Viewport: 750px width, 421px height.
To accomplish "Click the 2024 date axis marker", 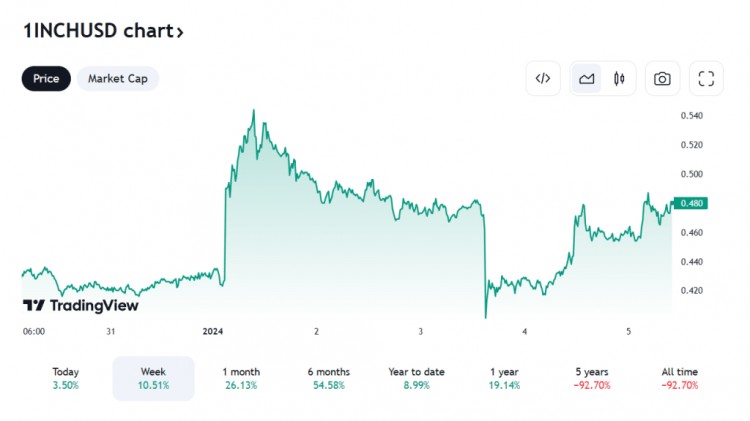I will coord(212,331).
